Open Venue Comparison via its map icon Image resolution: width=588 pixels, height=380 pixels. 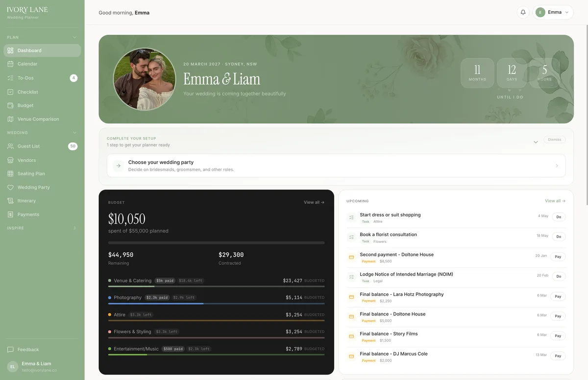tap(11, 119)
